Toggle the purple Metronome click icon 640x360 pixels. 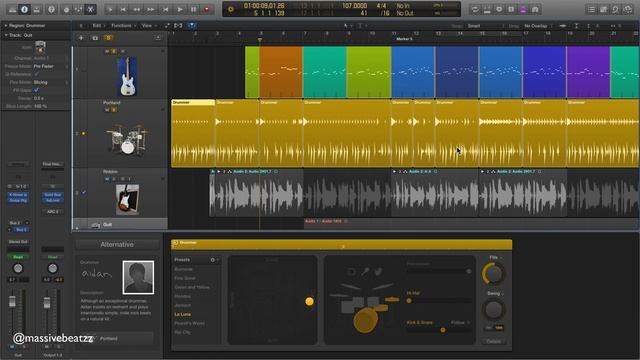point(523,9)
